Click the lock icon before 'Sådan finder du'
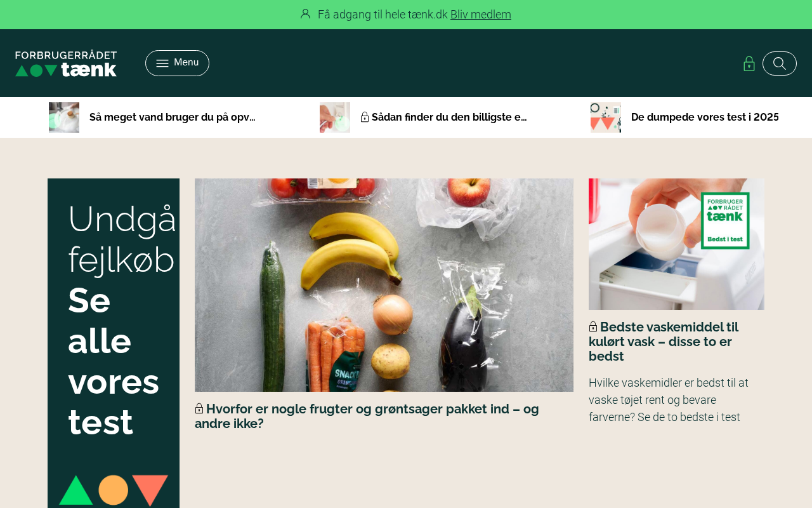 click(x=365, y=117)
